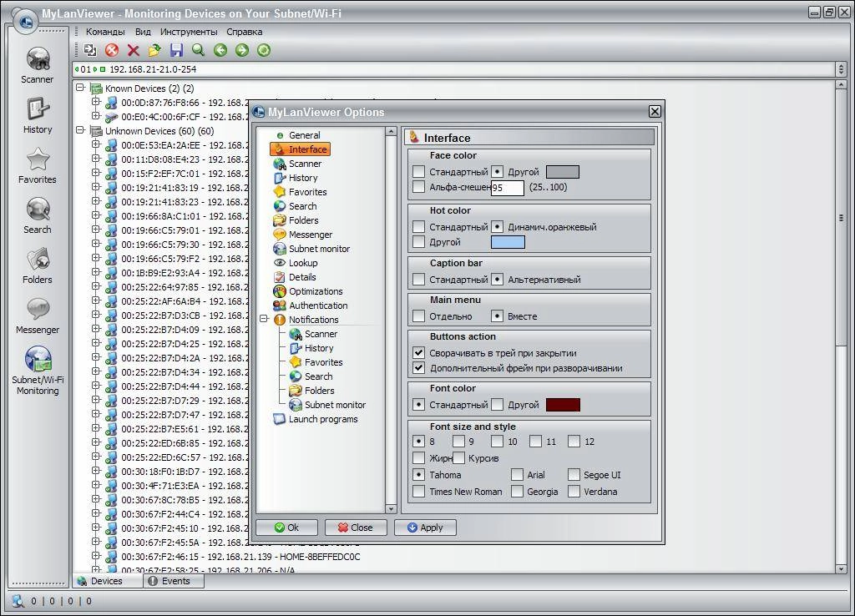The image size is (855, 616).
Task: Collapse the Known Devices group
Action: (81, 87)
